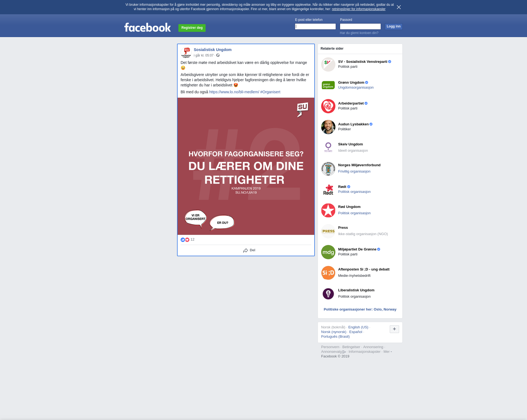Open Aftenposten Si ;D - ung debatt link

pyautogui.click(x=364, y=269)
